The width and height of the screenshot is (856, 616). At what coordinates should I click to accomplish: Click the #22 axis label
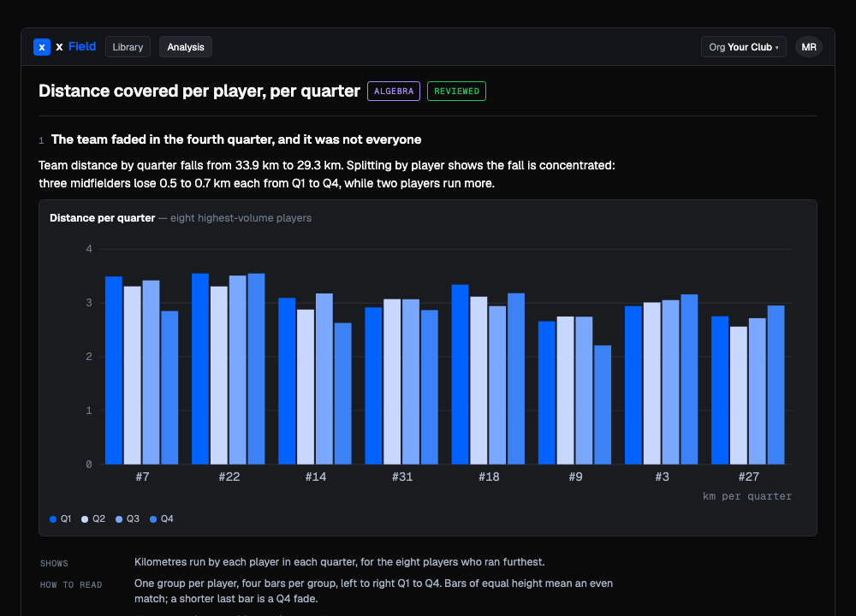[x=229, y=477]
